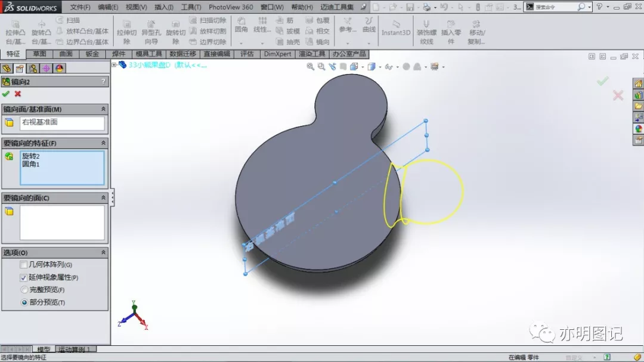Switch to the 草图 tab

tap(39, 54)
